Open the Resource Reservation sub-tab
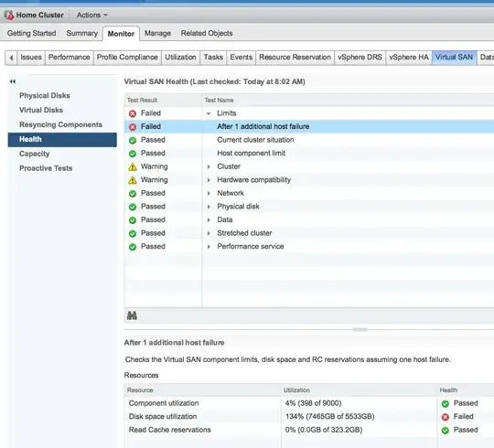 (295, 58)
